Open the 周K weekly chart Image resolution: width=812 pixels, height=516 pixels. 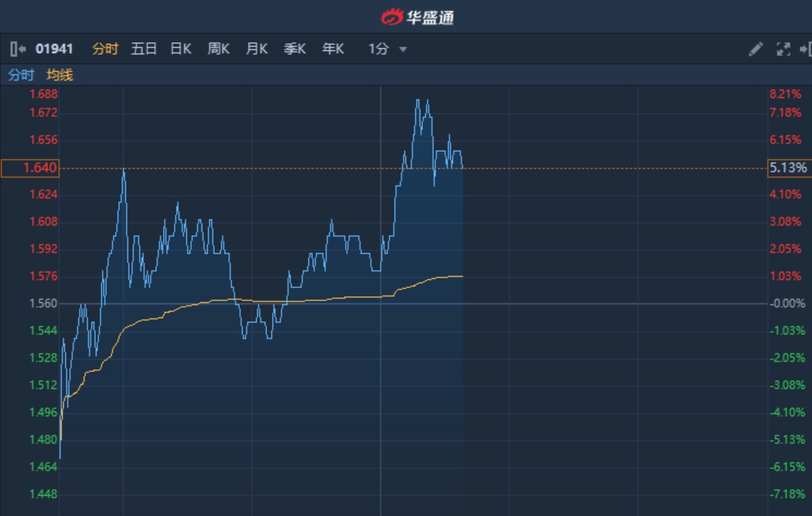pos(218,49)
